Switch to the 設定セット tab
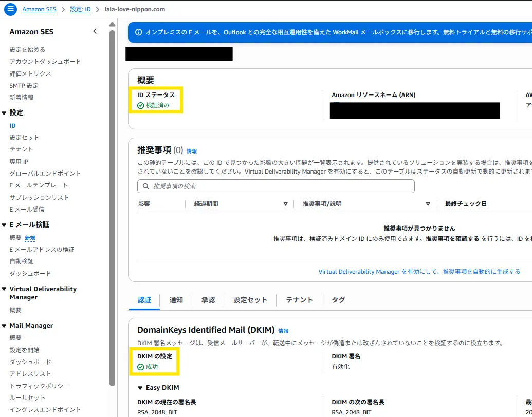Viewport: 532px width, 417px height. [250, 300]
